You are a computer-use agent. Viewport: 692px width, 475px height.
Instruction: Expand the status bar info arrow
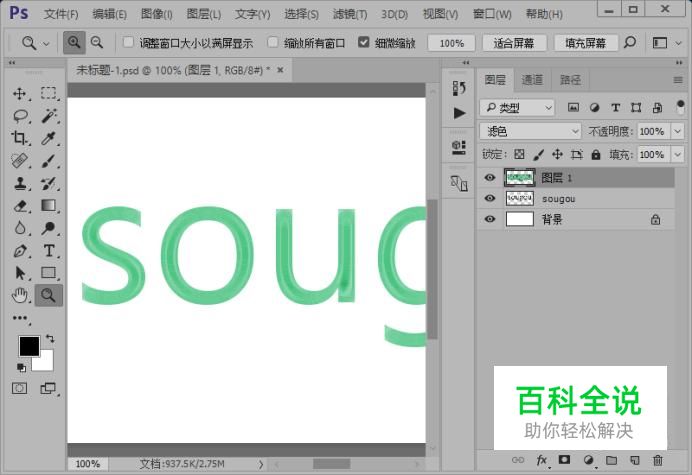click(261, 464)
